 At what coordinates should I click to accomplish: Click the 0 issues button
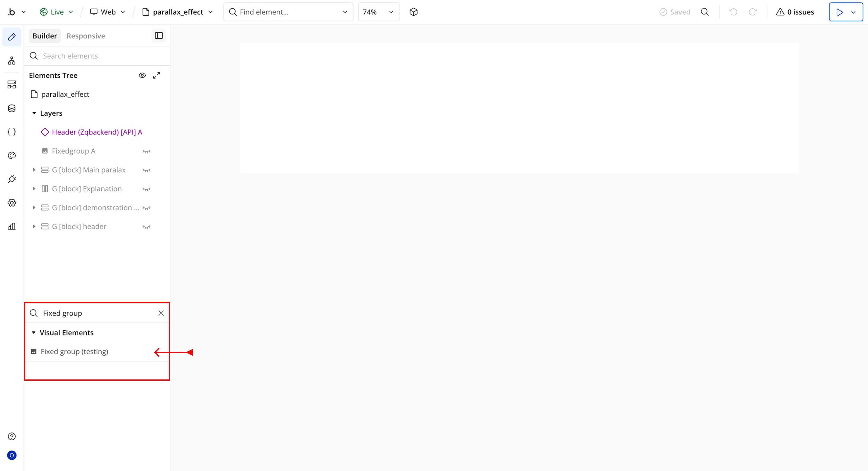click(795, 12)
